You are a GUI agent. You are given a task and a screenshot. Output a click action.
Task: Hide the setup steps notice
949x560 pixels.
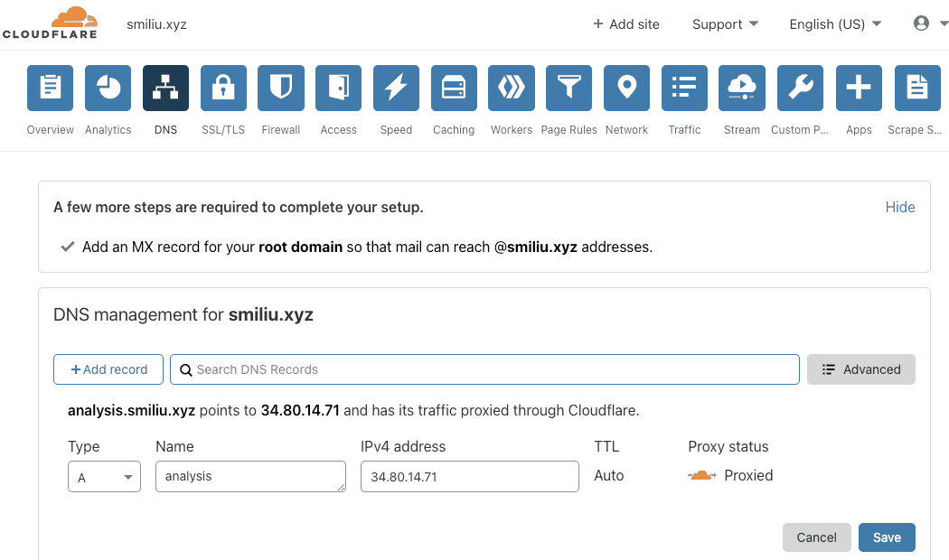[899, 207]
